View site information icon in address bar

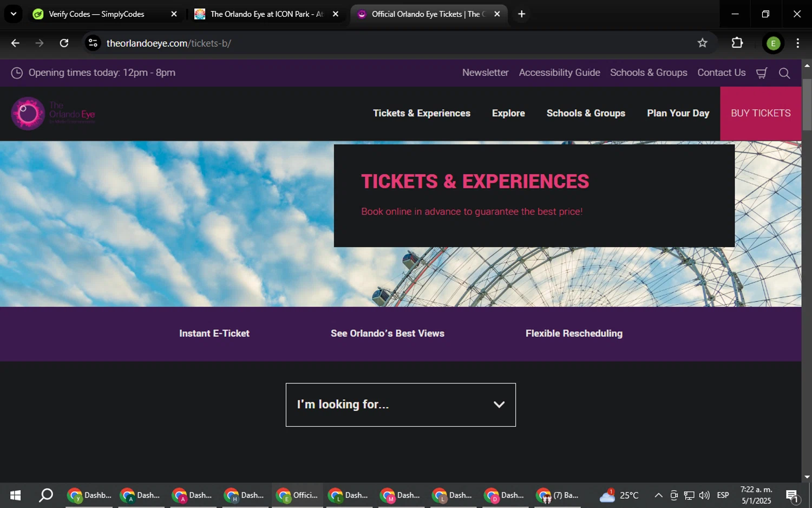(93, 43)
